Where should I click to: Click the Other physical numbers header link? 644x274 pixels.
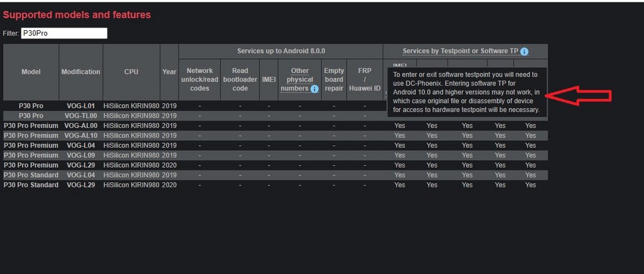[x=300, y=80]
